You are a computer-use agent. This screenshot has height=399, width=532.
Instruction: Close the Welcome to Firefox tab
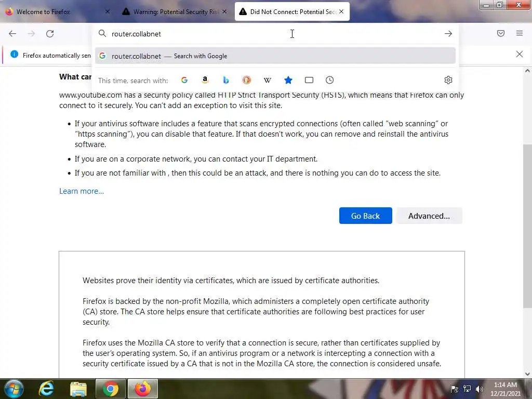pyautogui.click(x=107, y=11)
